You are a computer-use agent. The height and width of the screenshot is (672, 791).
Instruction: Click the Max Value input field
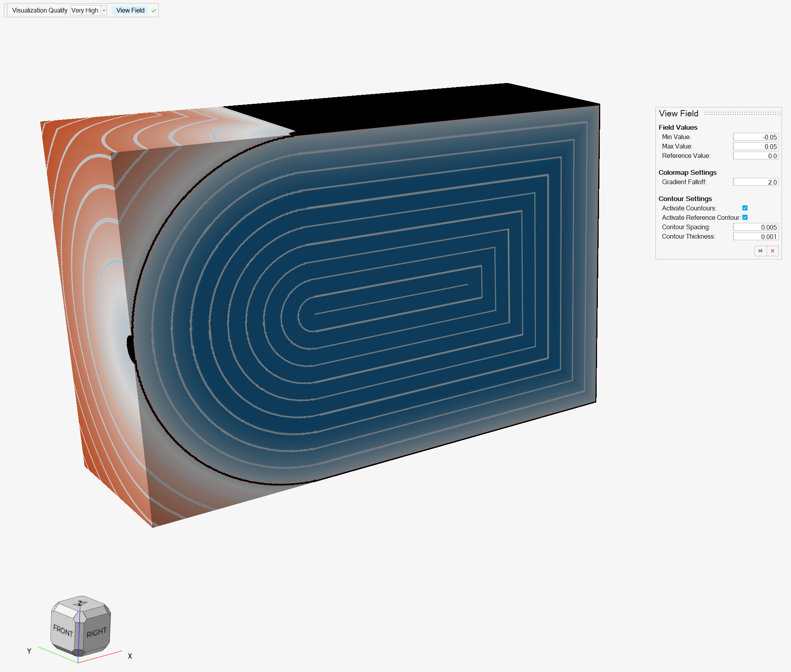[755, 147]
